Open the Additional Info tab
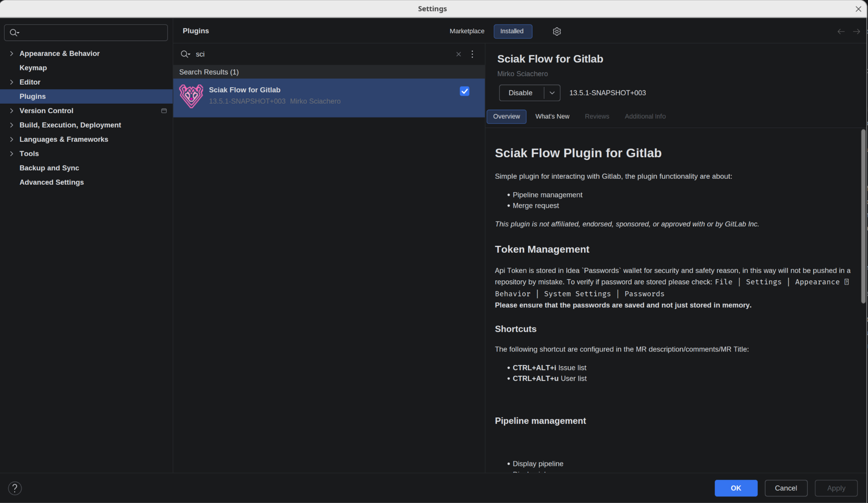The image size is (868, 503). [x=645, y=116]
